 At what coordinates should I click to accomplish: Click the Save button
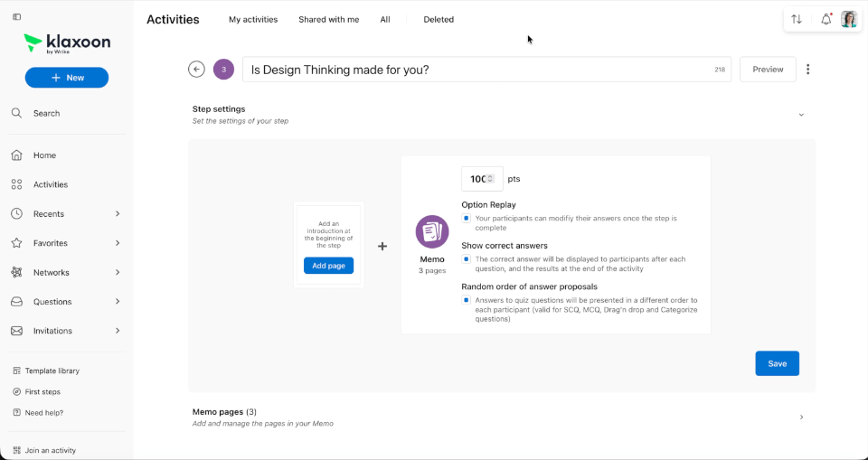pos(778,363)
